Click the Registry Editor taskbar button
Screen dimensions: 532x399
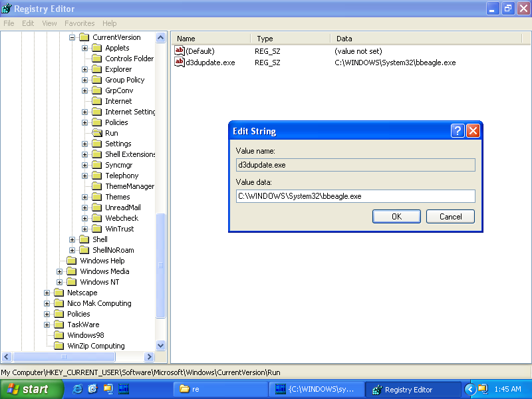click(x=412, y=389)
